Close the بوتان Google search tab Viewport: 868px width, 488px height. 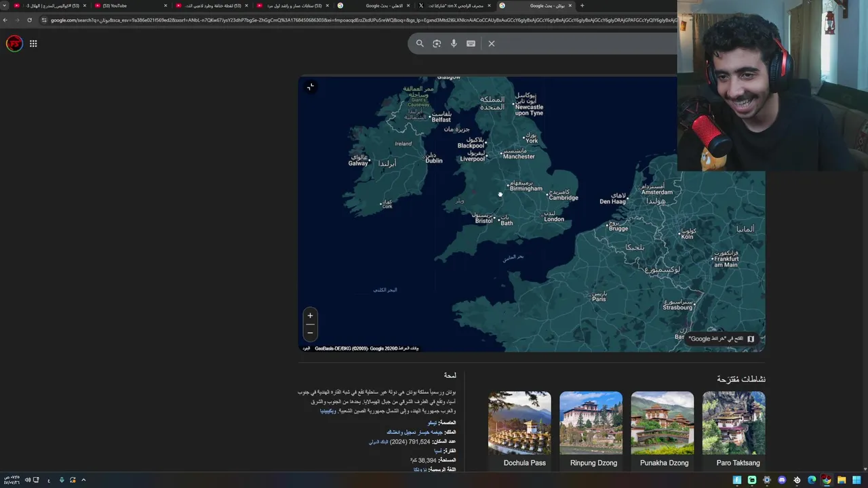(x=570, y=5)
